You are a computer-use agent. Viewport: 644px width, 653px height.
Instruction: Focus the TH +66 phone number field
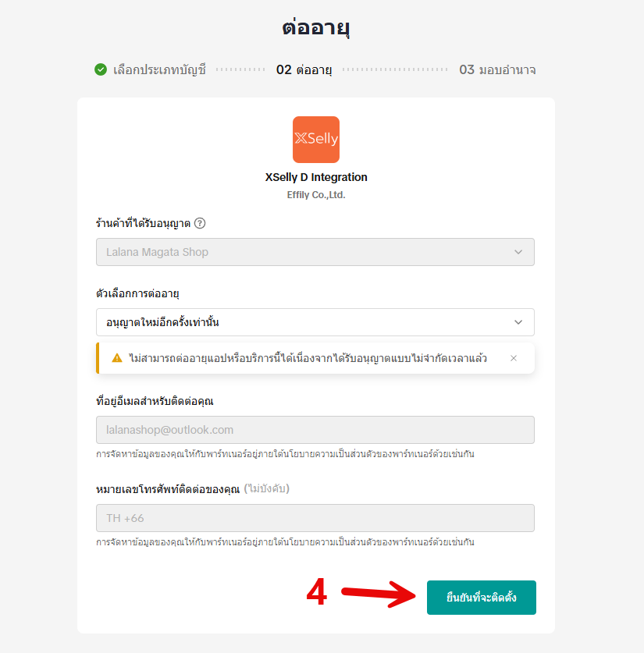315,518
